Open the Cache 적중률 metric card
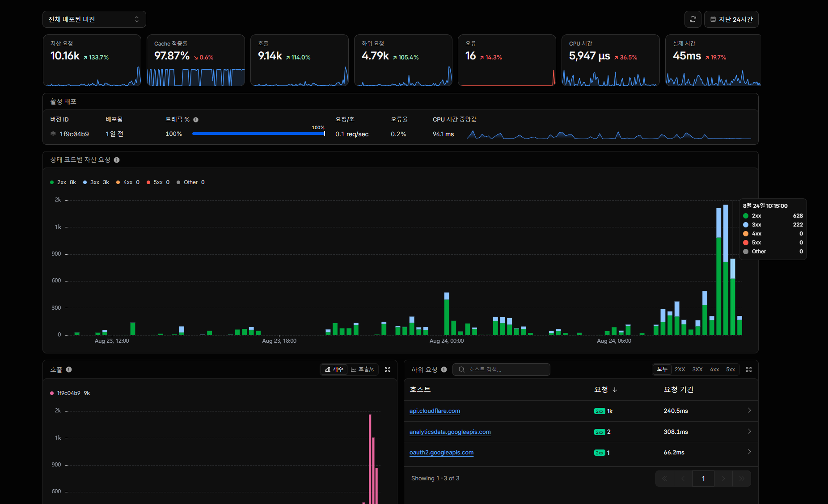 196,60
